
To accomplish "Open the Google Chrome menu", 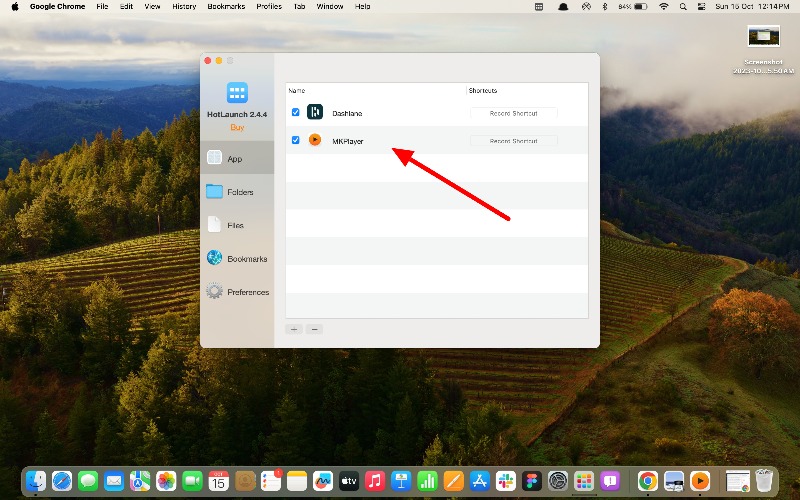I will click(x=58, y=7).
